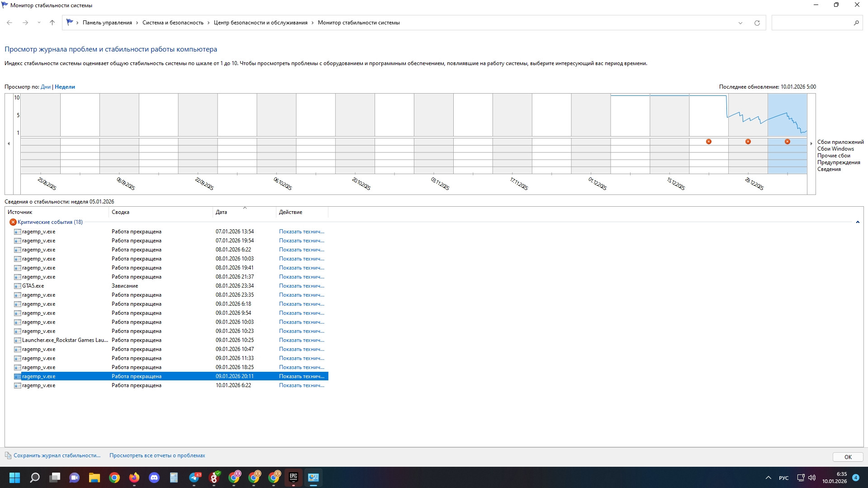The image size is (868, 488).
Task: Click the GTA5.exe application icon in list
Action: click(18, 286)
